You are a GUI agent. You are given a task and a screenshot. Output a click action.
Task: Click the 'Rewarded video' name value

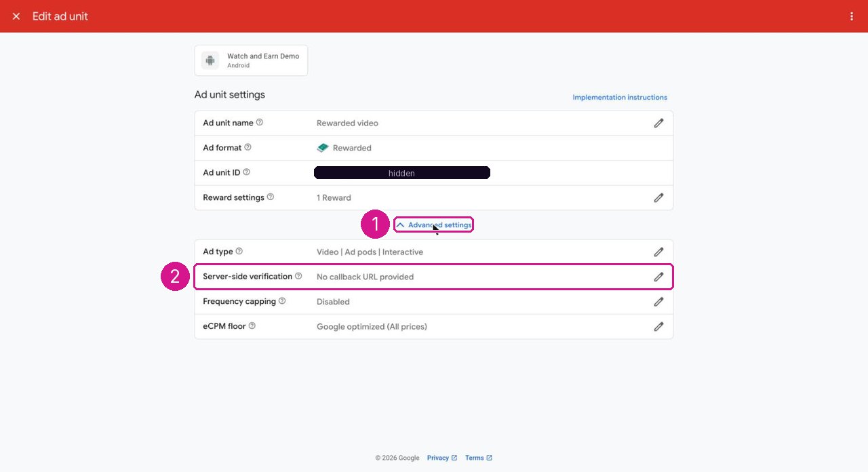pyautogui.click(x=347, y=123)
